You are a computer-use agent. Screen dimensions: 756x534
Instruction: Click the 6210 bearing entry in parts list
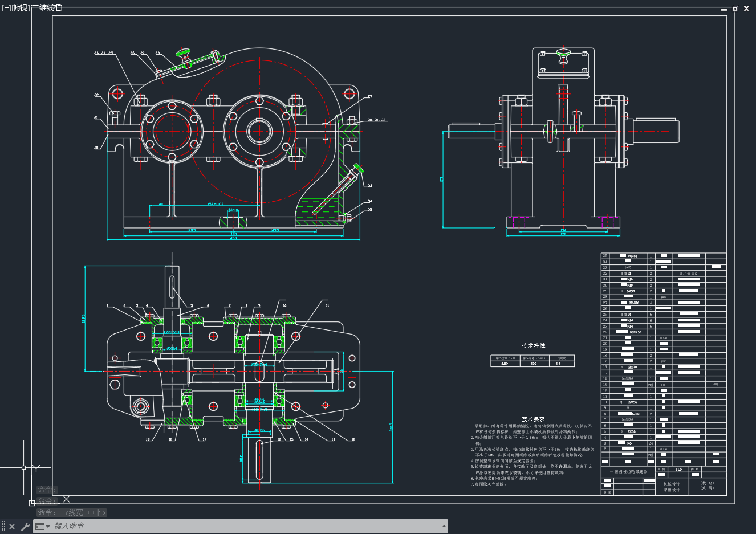coord(635,414)
